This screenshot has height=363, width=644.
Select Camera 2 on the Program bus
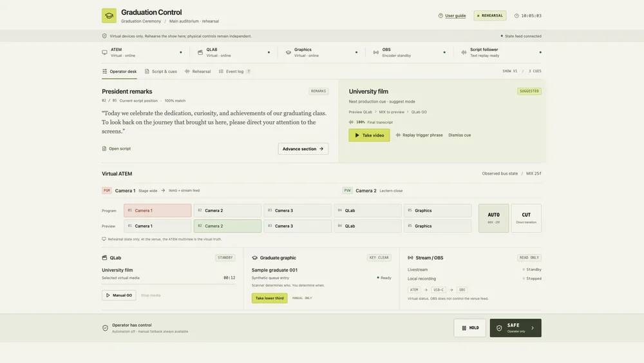click(227, 210)
